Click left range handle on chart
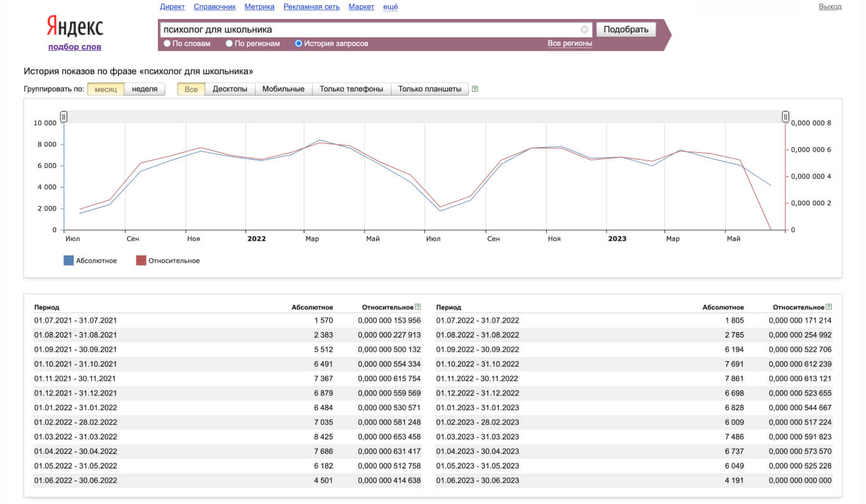Image resolution: width=866 pixels, height=504 pixels. 63,117
